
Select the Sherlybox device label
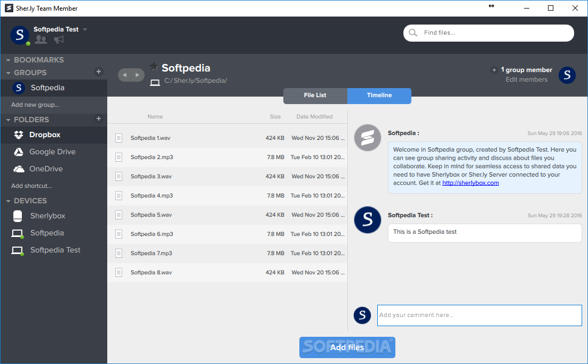47,216
